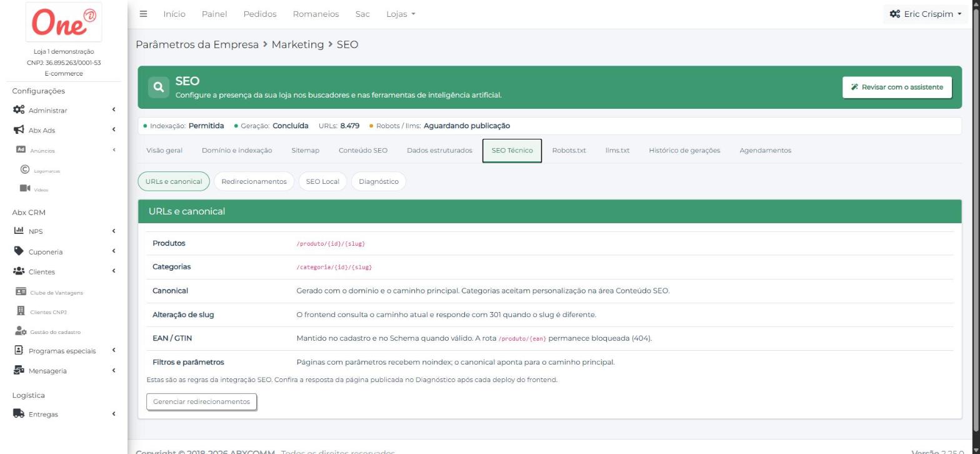The height and width of the screenshot is (454, 980).
Task: Click the Abx Ads megaphone icon
Action: 19,130
